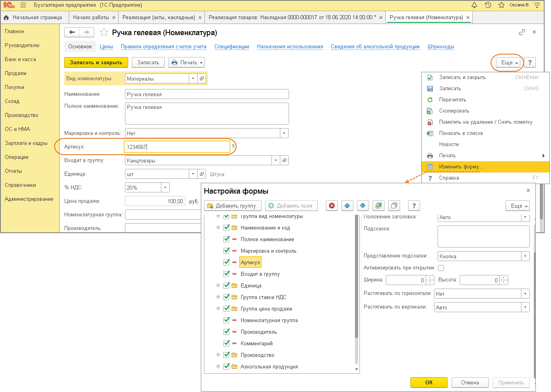Click the Подсказка text area
This screenshot has height=392, width=551.
[484, 236]
